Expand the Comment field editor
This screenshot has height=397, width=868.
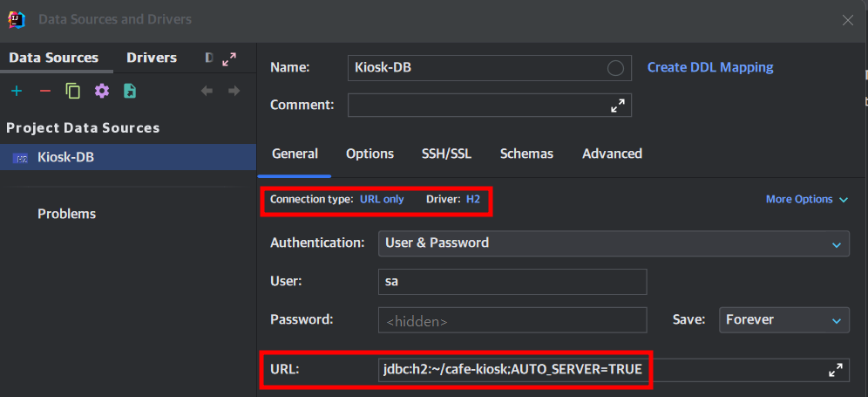tap(618, 106)
